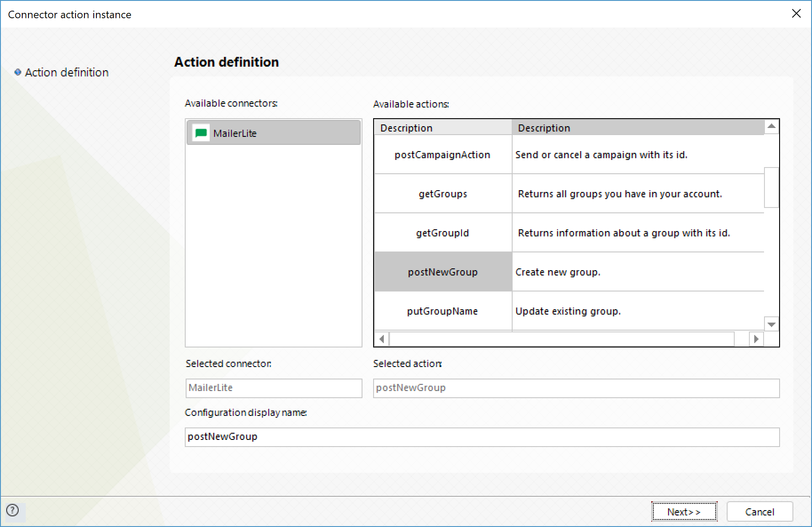Select the MailerLite connector row
The image size is (812, 527).
click(274, 133)
